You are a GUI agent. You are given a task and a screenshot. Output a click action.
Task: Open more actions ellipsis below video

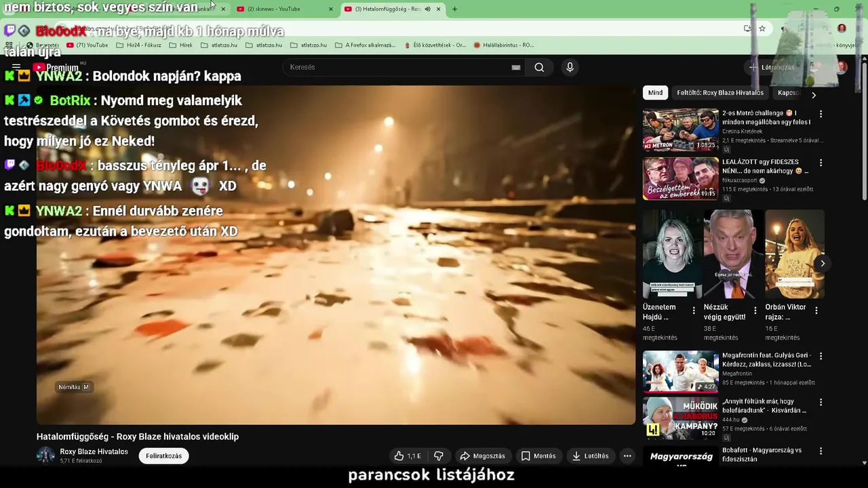(627, 456)
